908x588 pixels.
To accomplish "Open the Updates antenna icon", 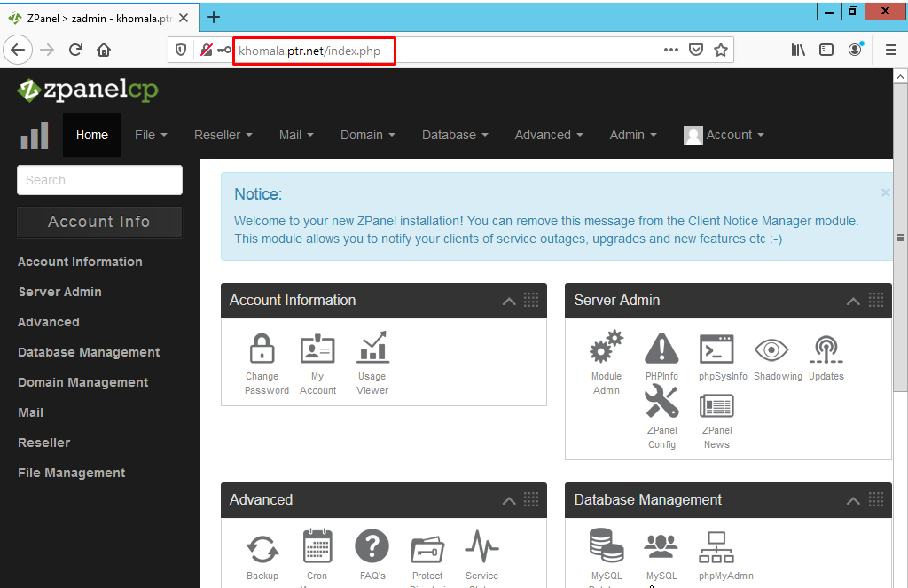I will (x=826, y=349).
